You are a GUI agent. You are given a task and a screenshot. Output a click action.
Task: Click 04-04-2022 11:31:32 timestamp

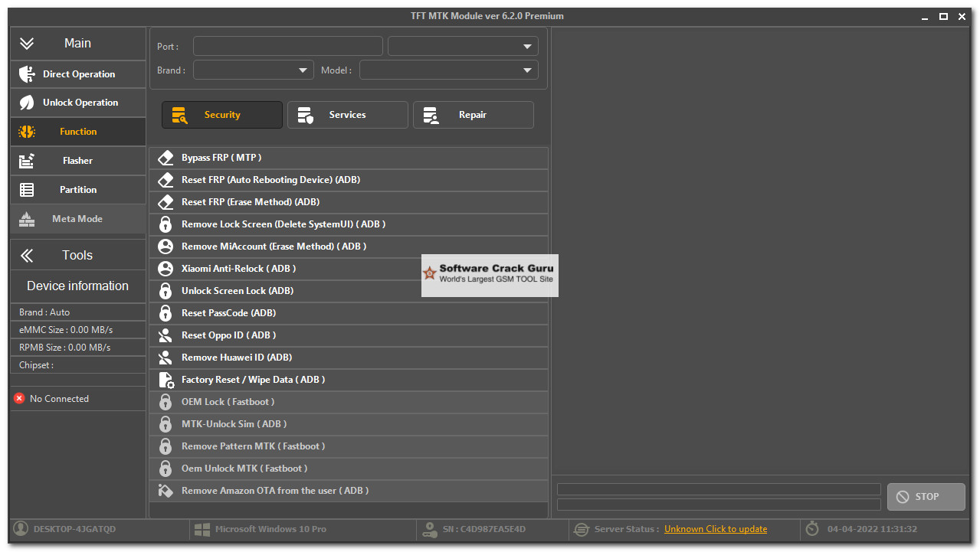coord(872,529)
